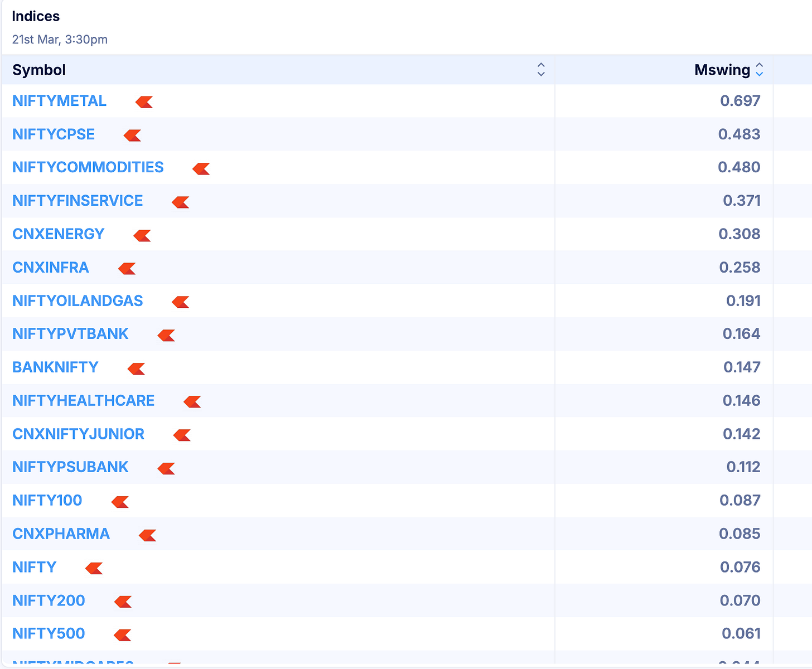Open the NIFTYCPSE index link
The height and width of the screenshot is (669, 812).
tap(54, 134)
